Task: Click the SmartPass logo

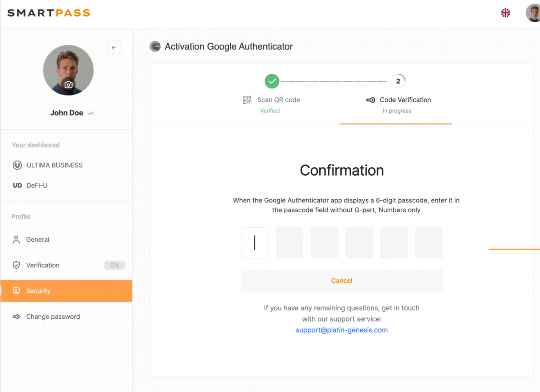Action: point(49,13)
